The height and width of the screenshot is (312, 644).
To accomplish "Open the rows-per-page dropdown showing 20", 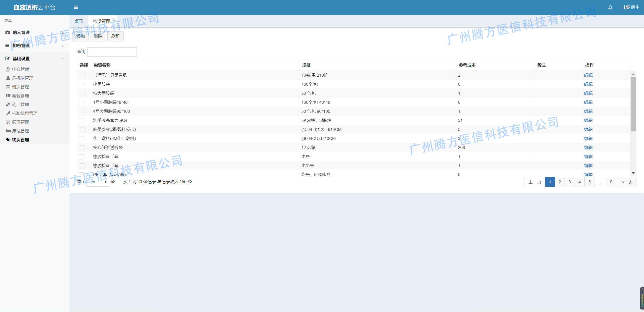I will pyautogui.click(x=98, y=182).
